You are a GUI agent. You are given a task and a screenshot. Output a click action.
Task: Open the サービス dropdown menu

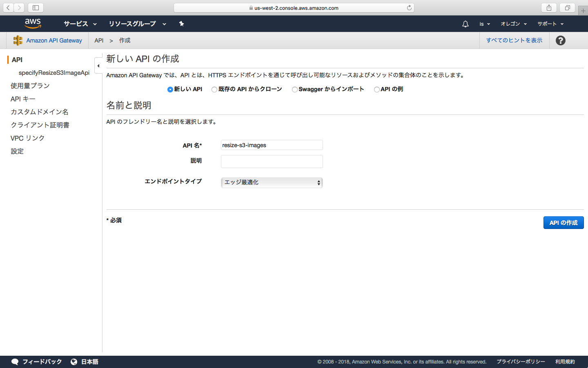(x=80, y=24)
